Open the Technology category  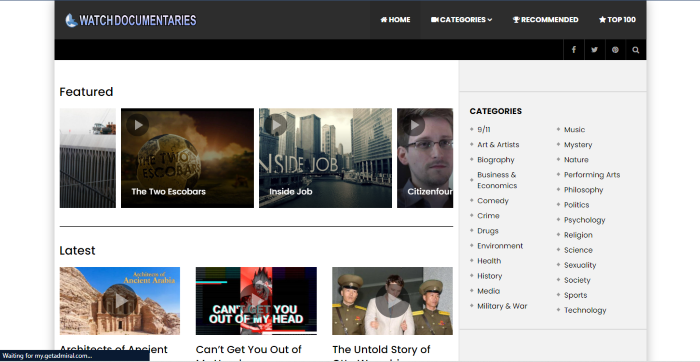(585, 310)
